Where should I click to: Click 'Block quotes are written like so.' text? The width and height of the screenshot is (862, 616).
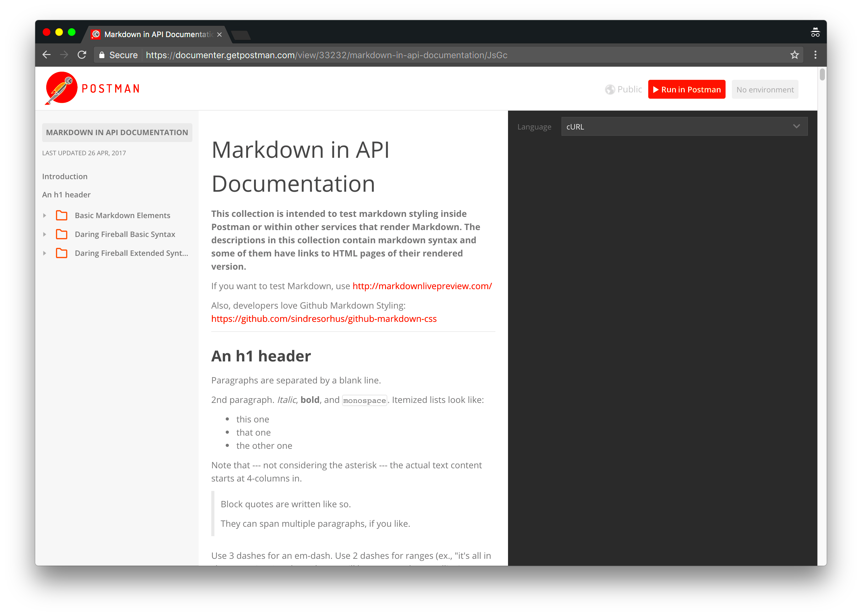point(285,504)
